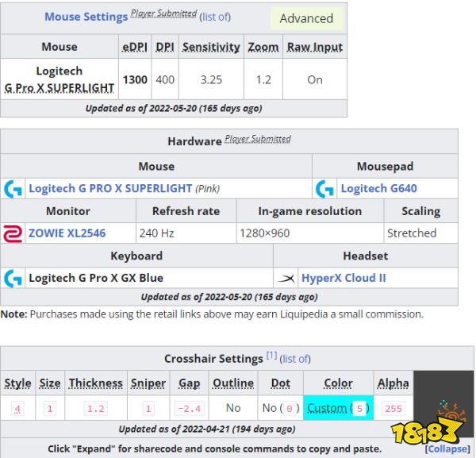476x458 pixels.
Task: Open crosshair reference footnote [1]
Action: pyautogui.click(x=271, y=355)
